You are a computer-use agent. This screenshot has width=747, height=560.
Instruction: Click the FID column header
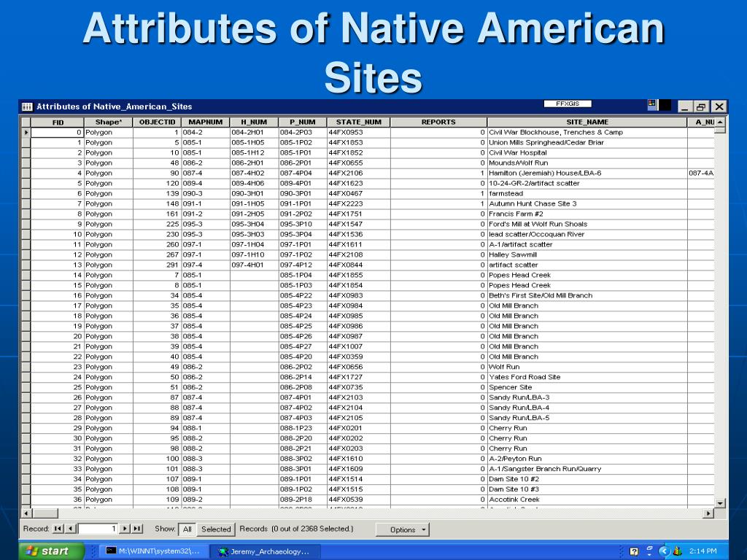58,122
